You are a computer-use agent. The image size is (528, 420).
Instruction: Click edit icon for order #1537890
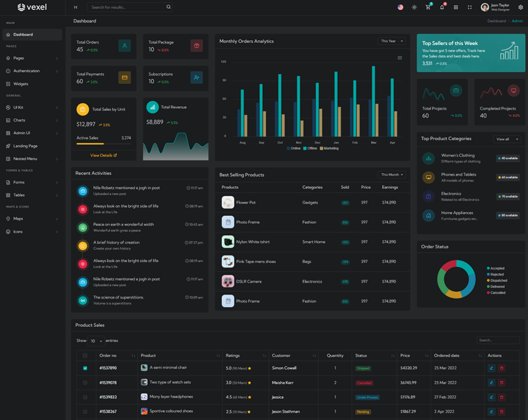tap(491, 368)
